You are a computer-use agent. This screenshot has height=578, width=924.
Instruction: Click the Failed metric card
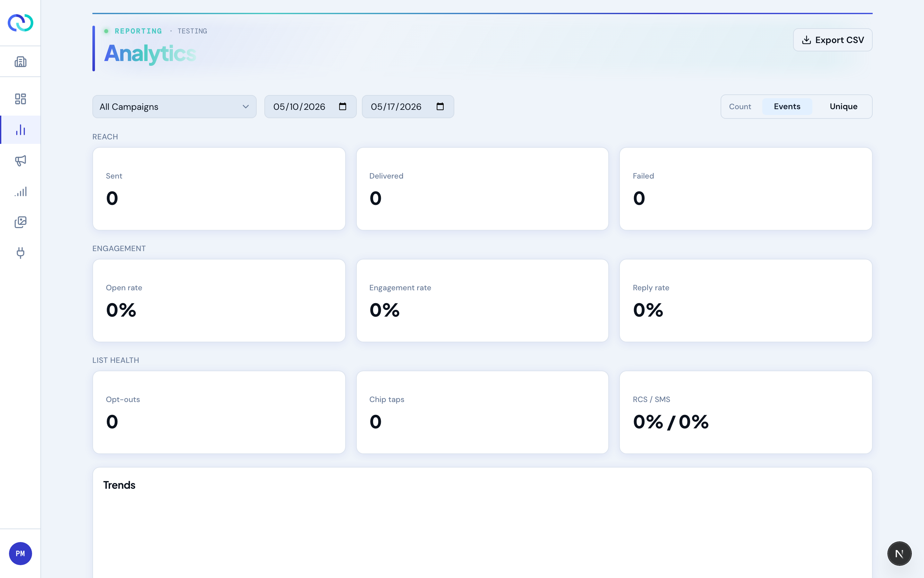pos(746,189)
